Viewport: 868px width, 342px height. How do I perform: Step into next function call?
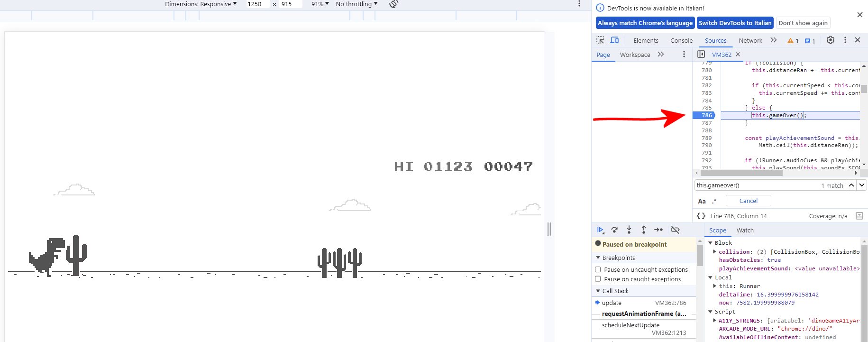(629, 230)
